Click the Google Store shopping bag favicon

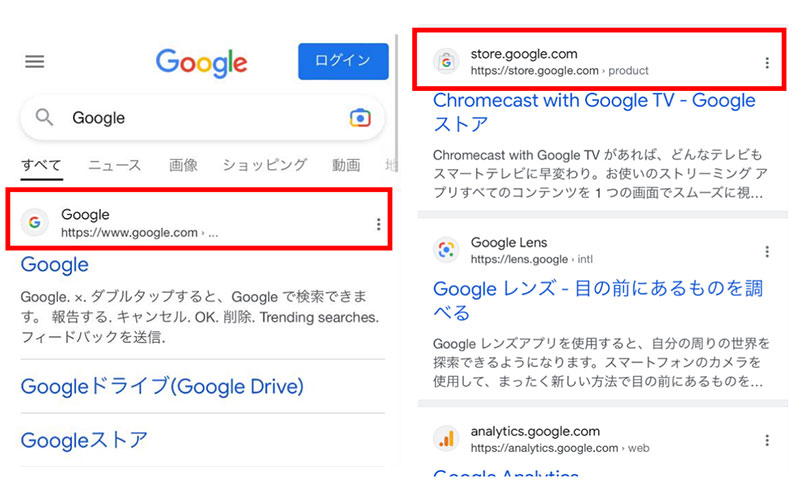[446, 62]
